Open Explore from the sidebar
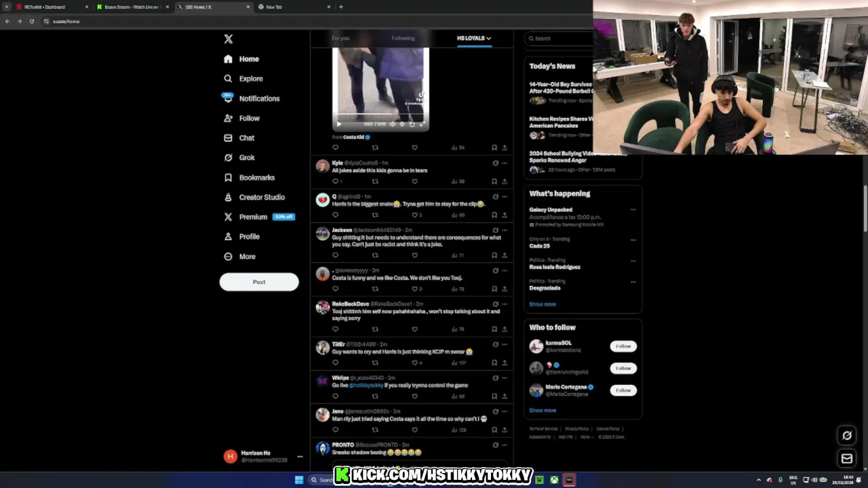868x488 pixels. point(243,79)
